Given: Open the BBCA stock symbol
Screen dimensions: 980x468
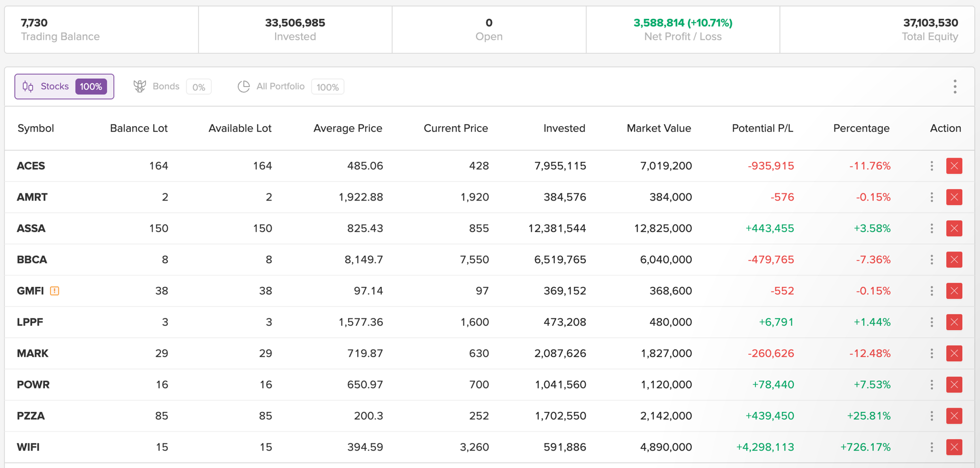Looking at the screenshot, I should 32,260.
